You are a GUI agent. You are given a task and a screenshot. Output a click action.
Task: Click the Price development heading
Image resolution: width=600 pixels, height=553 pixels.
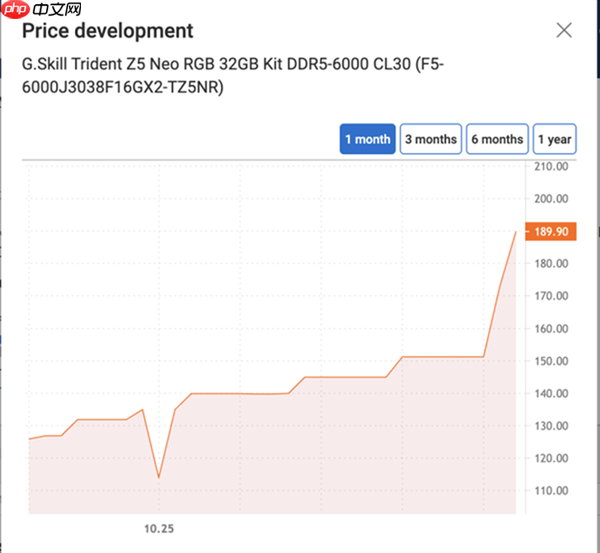pyautogui.click(x=108, y=31)
